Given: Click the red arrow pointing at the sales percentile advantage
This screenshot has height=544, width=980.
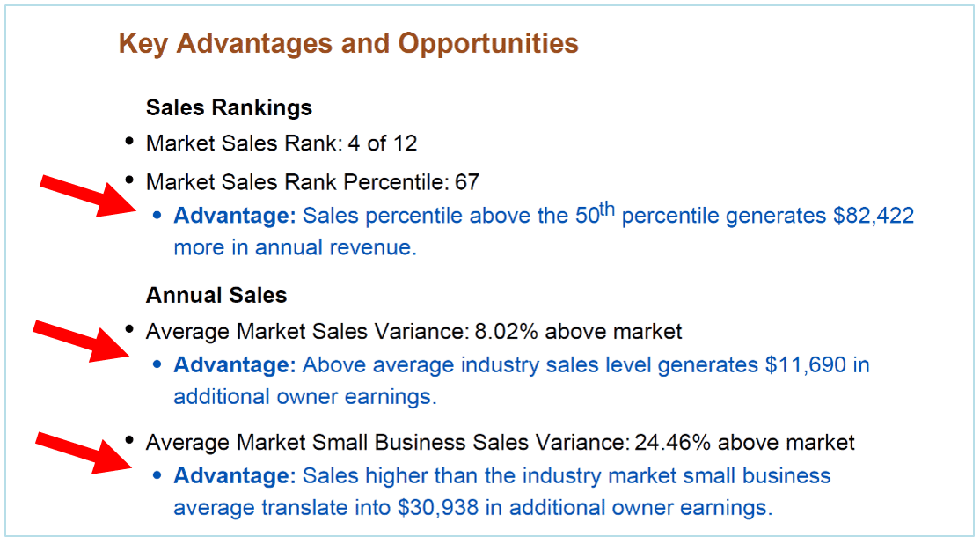Looking at the screenshot, I should tap(86, 195).
